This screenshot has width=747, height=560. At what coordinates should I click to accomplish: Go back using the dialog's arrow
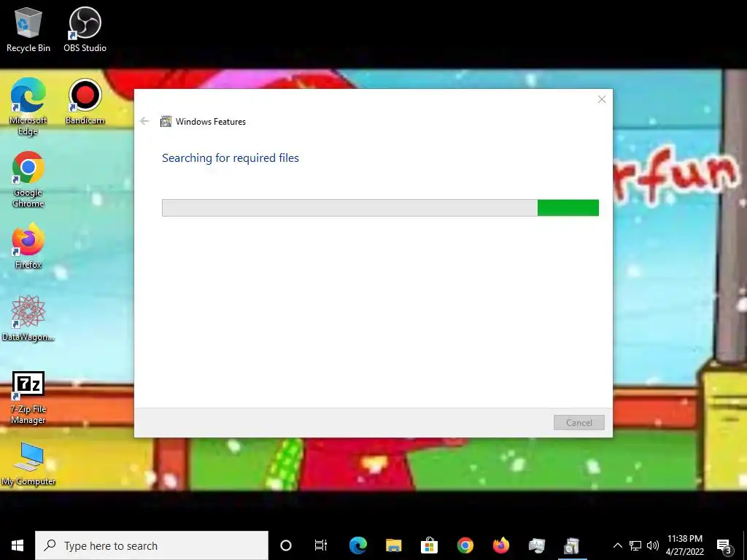pos(144,122)
